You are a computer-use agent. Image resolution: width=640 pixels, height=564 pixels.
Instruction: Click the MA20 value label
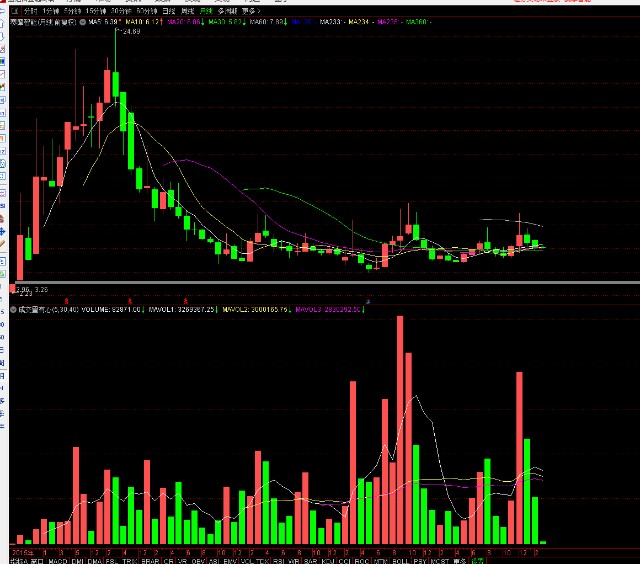(x=185, y=22)
